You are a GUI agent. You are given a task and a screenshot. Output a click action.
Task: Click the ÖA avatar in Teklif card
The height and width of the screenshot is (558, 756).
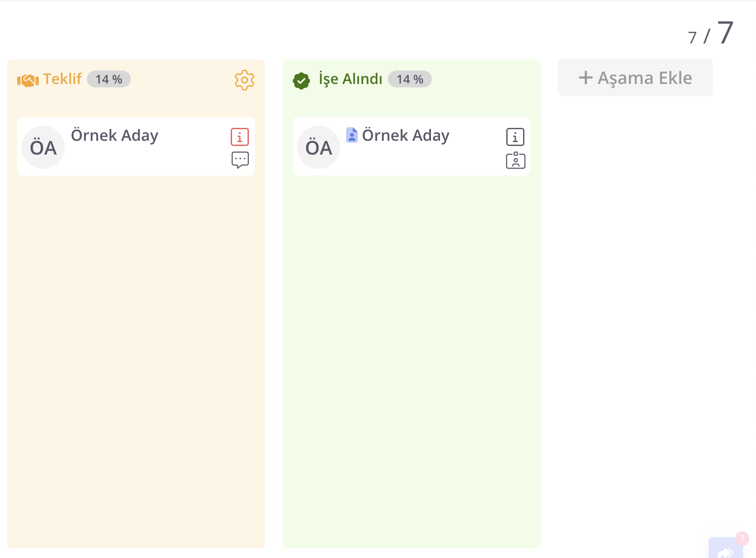point(43,147)
